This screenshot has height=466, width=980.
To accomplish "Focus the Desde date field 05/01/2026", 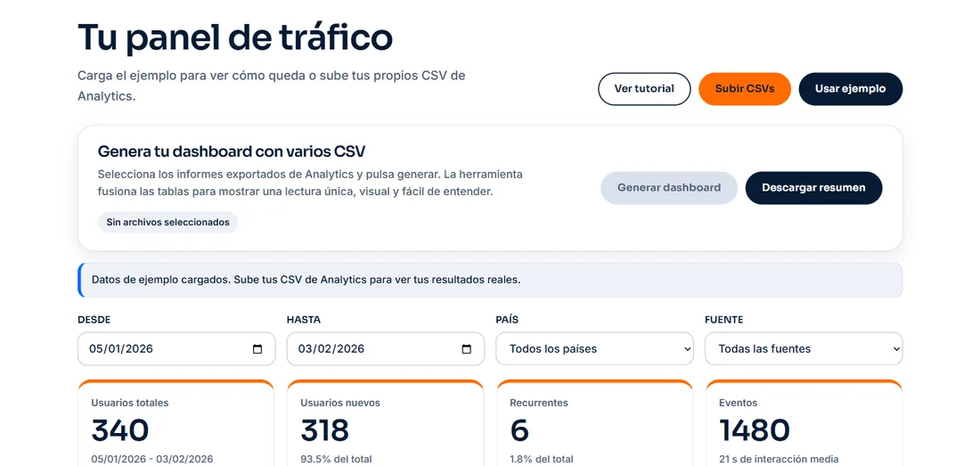I will click(x=176, y=348).
